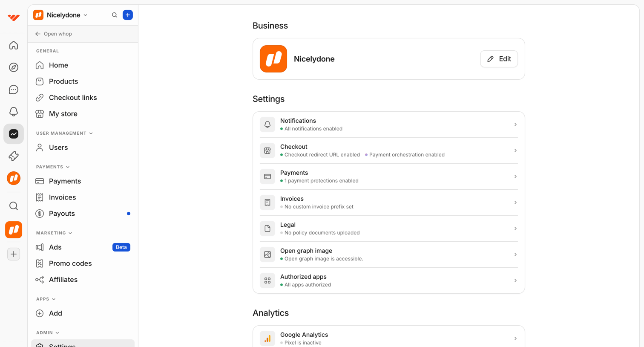
Task: Open the compass discover icon
Action: 14,67
